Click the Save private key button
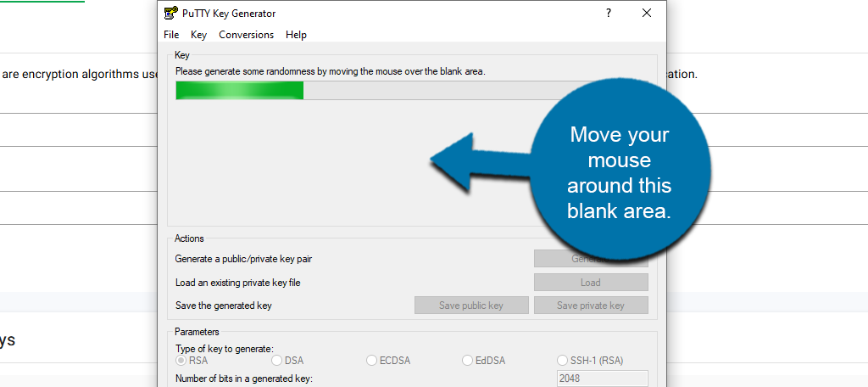868x387 pixels. point(591,306)
